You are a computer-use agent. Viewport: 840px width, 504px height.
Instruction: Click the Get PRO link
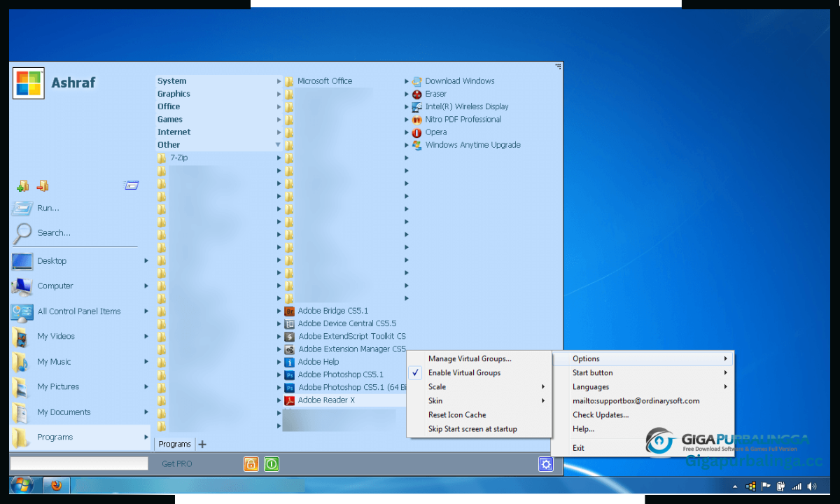[x=176, y=464]
